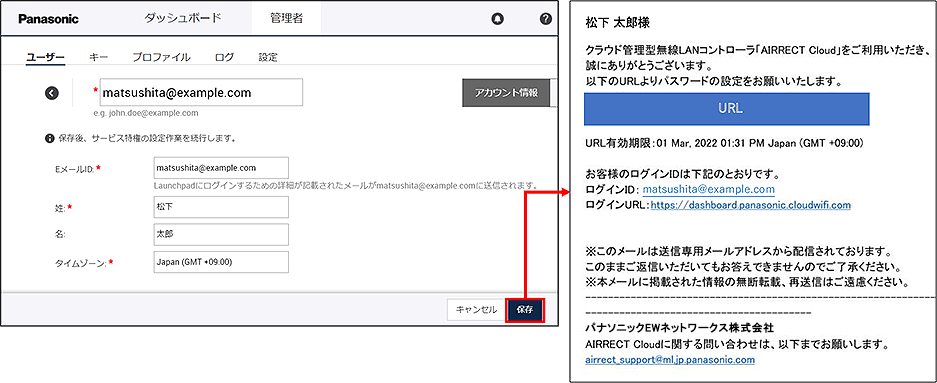
Task: Open the help question mark icon
Action: (545, 19)
